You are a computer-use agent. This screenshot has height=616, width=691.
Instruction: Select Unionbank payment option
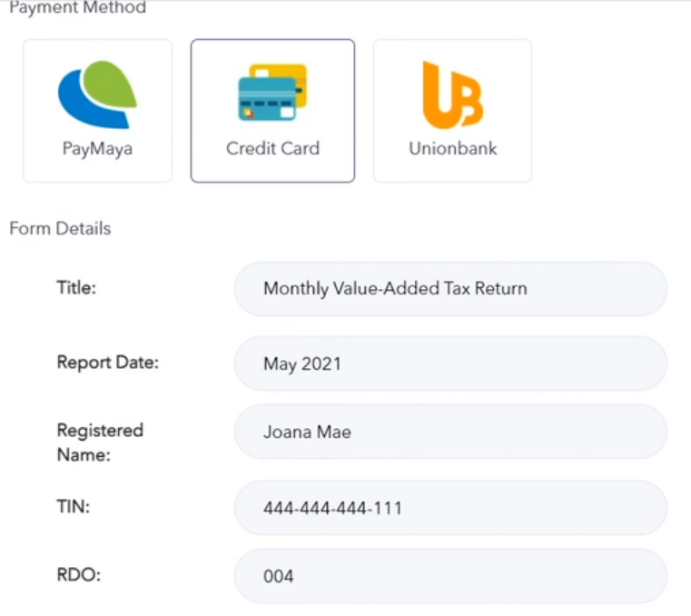pyautogui.click(x=452, y=111)
